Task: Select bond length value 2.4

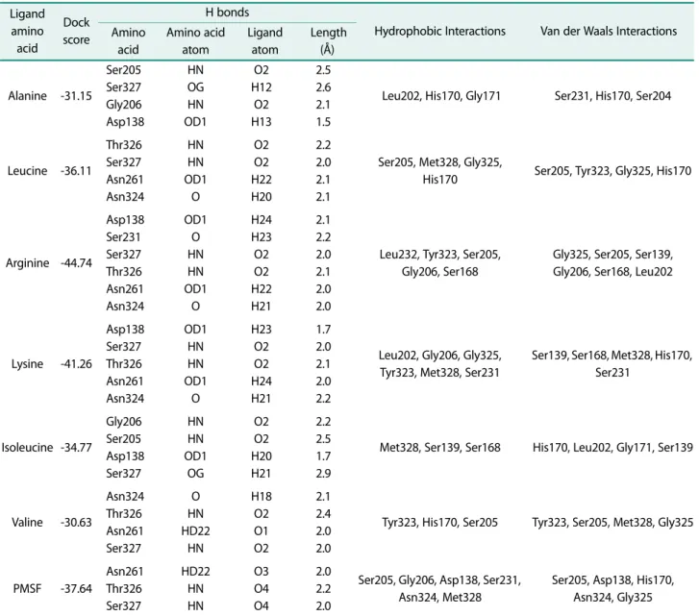Action: [323, 513]
